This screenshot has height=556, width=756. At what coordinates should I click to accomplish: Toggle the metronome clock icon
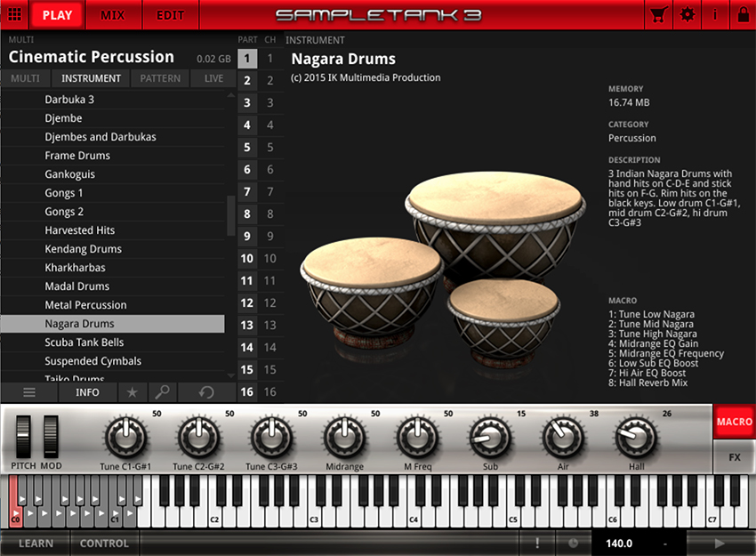pyautogui.click(x=573, y=544)
